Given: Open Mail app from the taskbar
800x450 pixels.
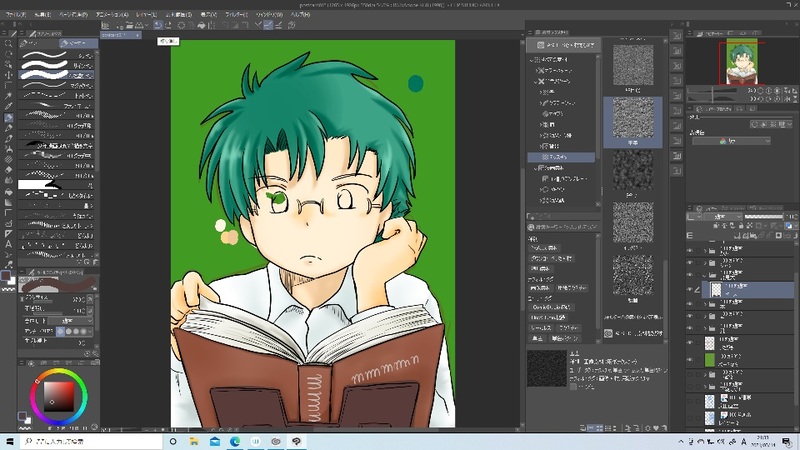Looking at the screenshot, I should click(x=215, y=441).
